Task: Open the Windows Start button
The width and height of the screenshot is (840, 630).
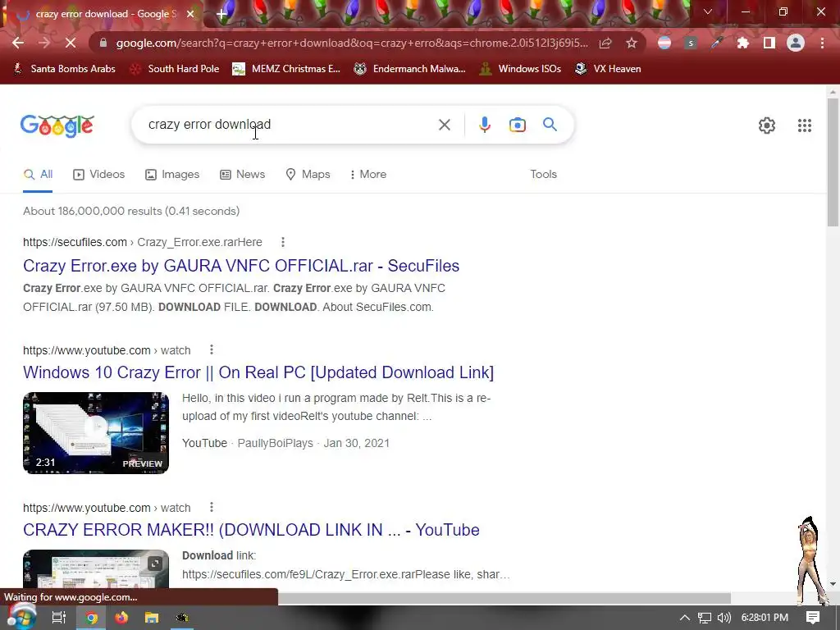Action: [x=21, y=617]
